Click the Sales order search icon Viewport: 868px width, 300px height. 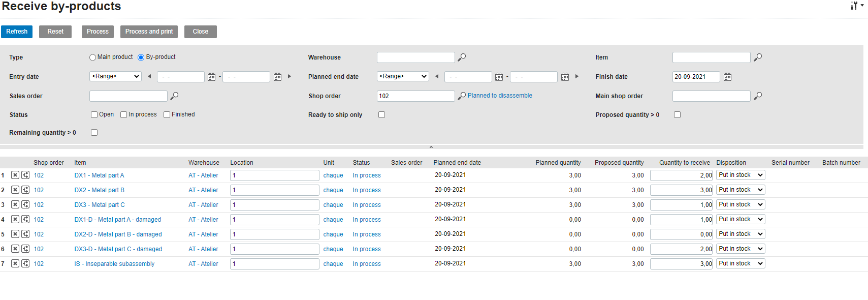coord(174,96)
